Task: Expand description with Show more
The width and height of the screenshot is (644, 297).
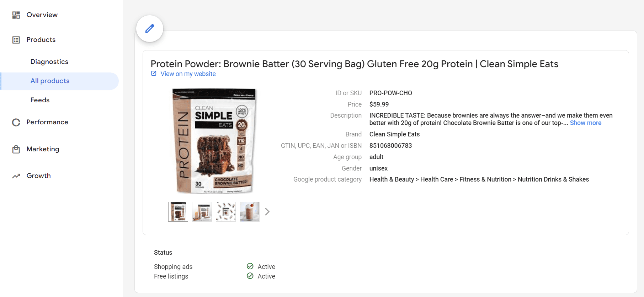Action: point(585,123)
